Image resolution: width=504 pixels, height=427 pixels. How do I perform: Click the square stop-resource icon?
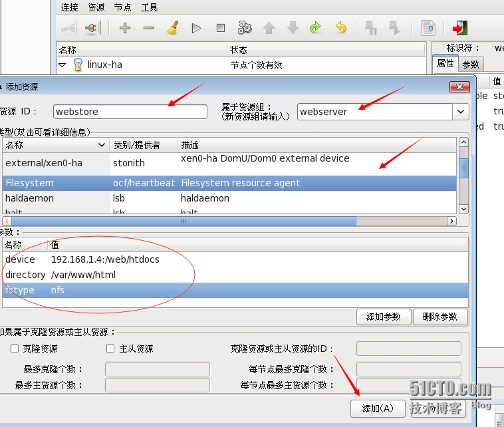221,28
